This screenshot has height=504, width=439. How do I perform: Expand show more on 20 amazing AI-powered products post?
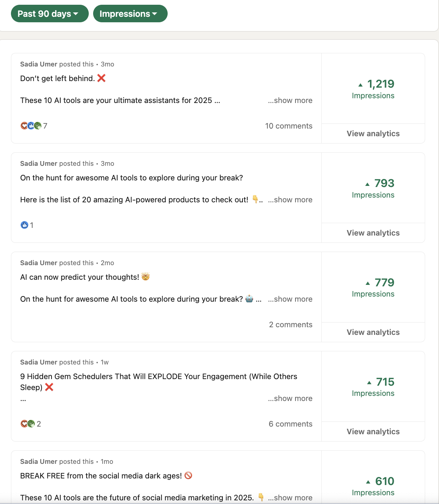point(290,200)
